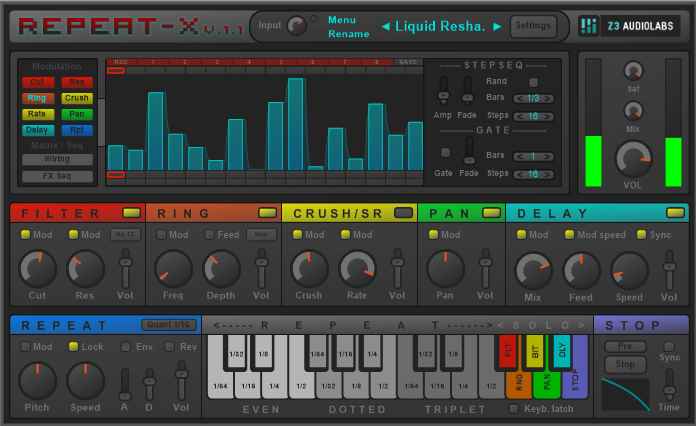The height and width of the screenshot is (426, 696).
Task: Click the Settings button
Action: 533,26
